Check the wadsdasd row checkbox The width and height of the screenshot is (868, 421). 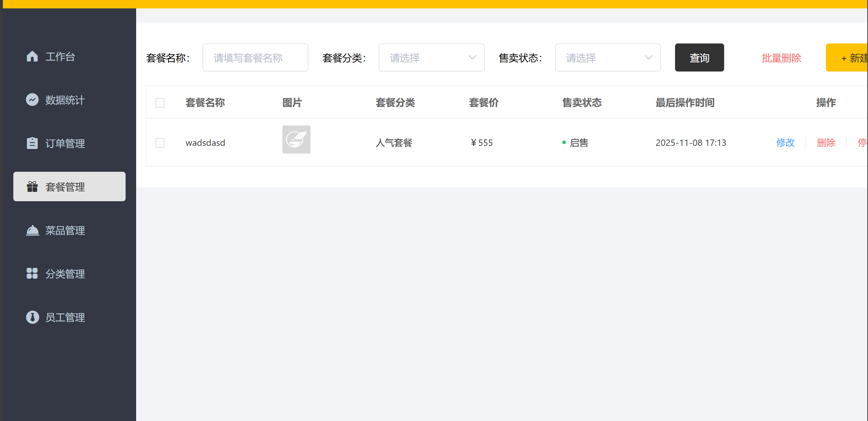160,143
